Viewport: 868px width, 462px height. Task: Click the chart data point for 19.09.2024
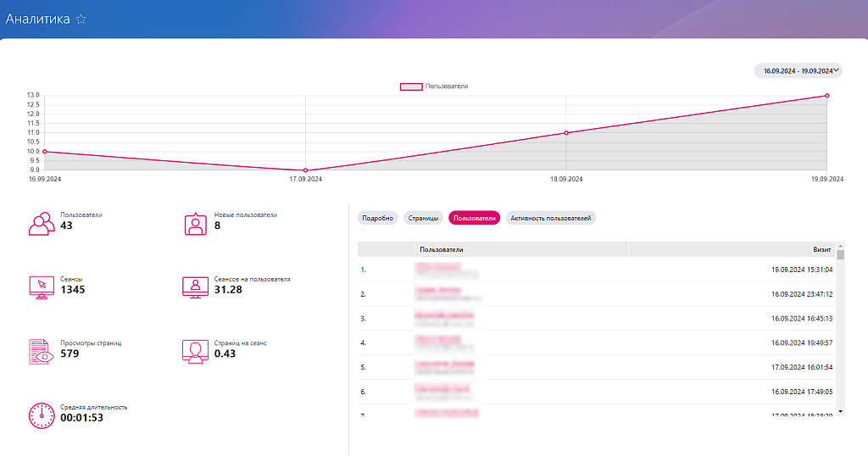826,96
